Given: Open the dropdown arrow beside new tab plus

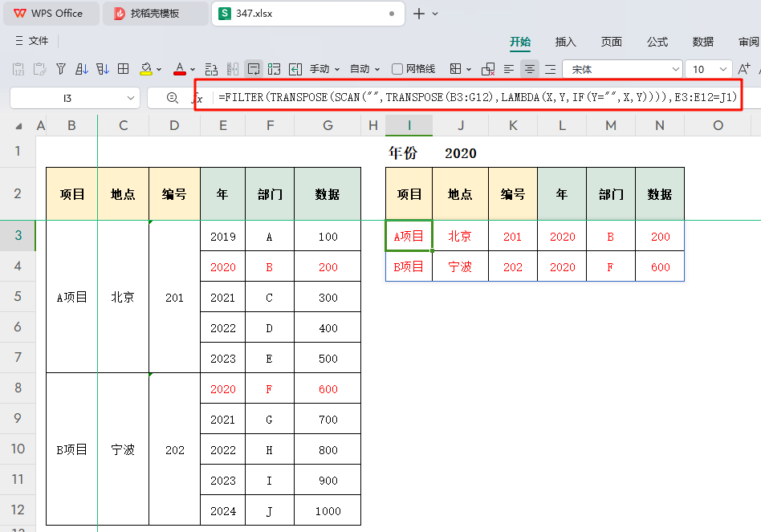Looking at the screenshot, I should [x=435, y=14].
